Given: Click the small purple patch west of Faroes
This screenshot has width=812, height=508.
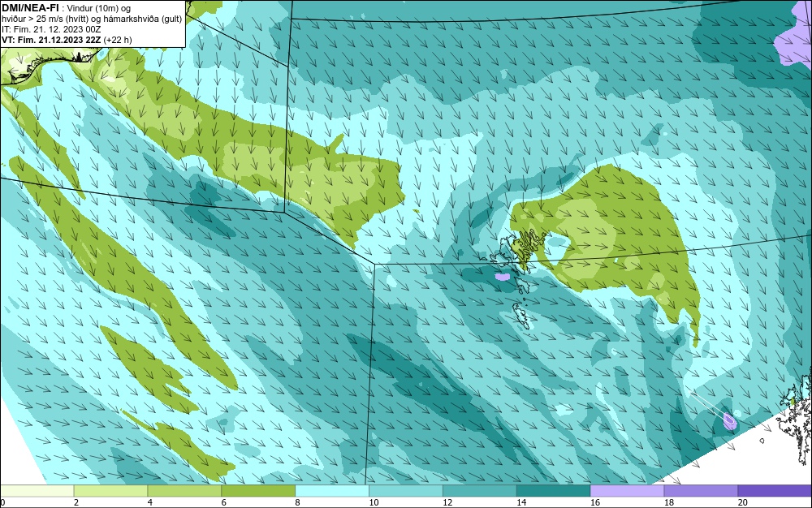Looking at the screenshot, I should (502, 278).
